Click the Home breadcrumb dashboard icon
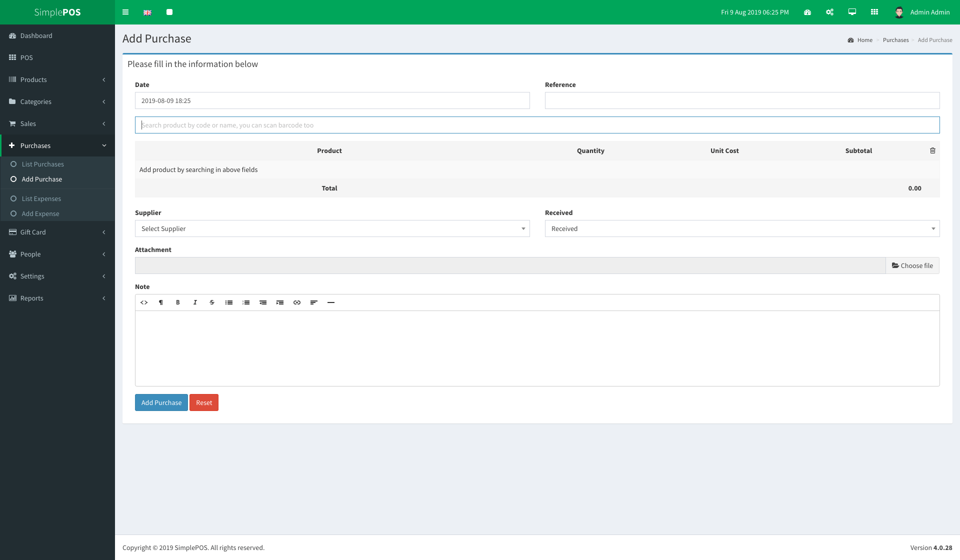Image resolution: width=960 pixels, height=560 pixels. coord(850,40)
